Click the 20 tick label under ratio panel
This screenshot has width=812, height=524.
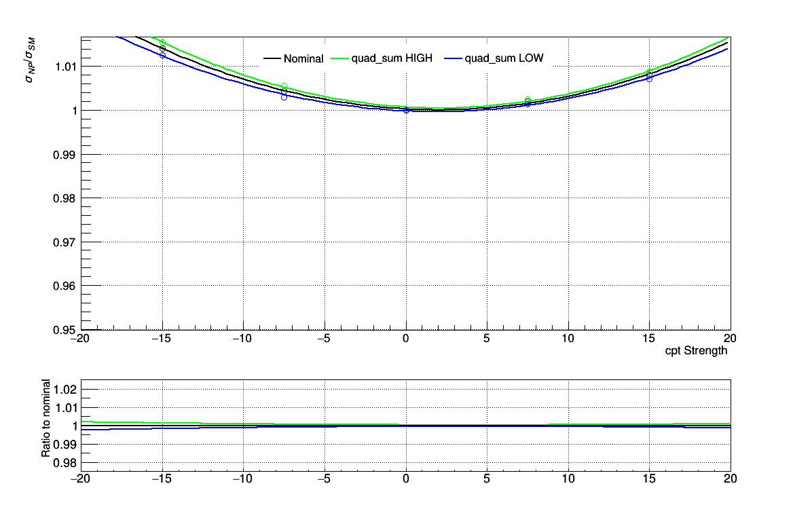[730, 479]
